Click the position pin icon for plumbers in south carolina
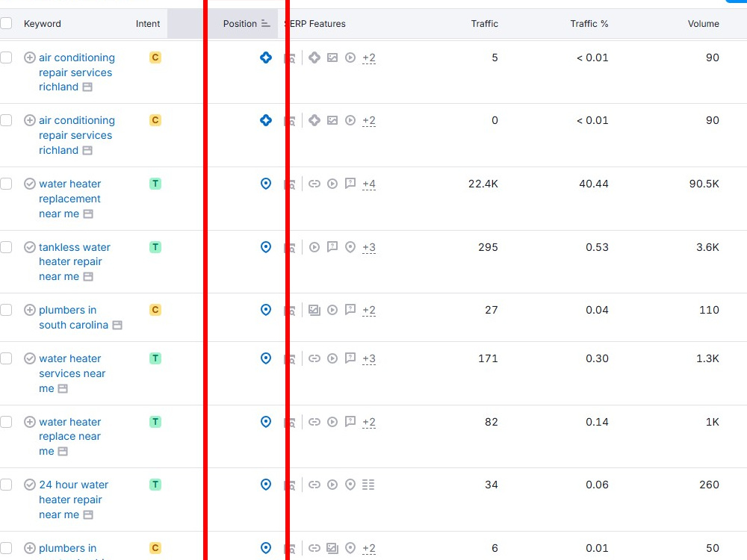Screen dimensions: 747x560 pyautogui.click(x=266, y=310)
